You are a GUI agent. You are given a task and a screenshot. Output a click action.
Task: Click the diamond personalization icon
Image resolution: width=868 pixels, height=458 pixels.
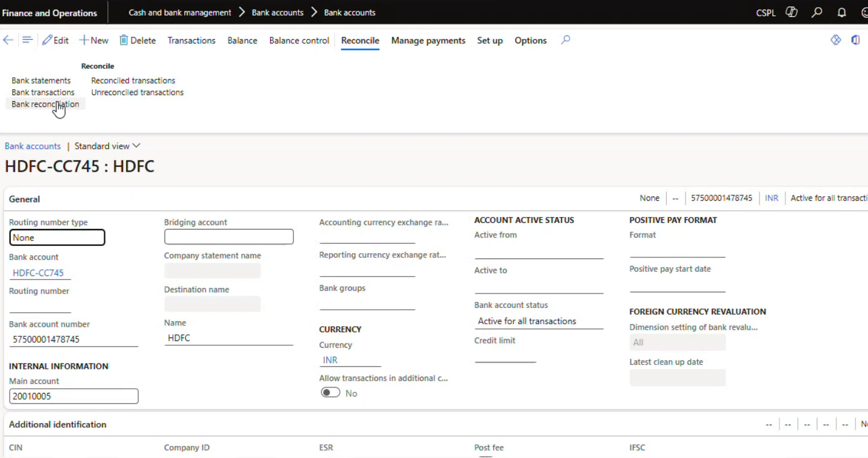(835, 40)
